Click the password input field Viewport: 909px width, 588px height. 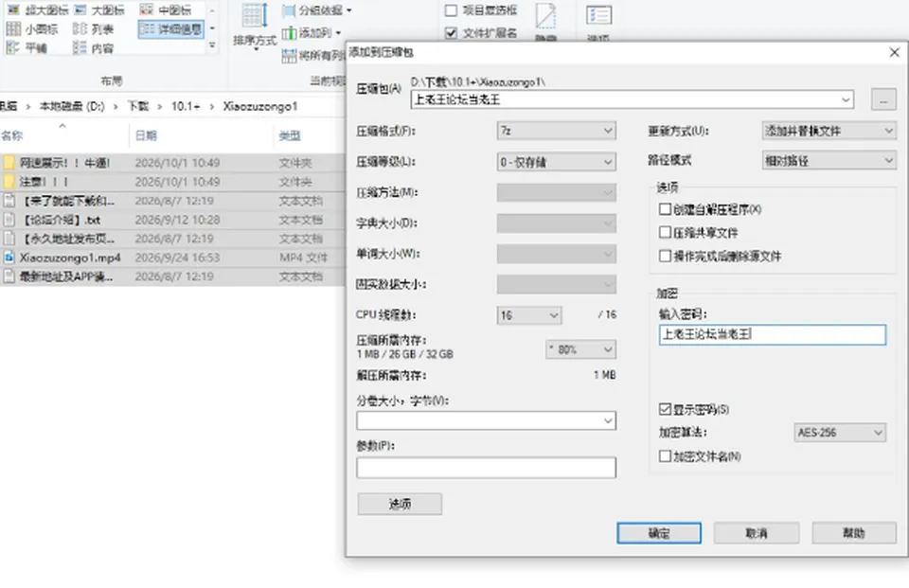click(x=773, y=334)
